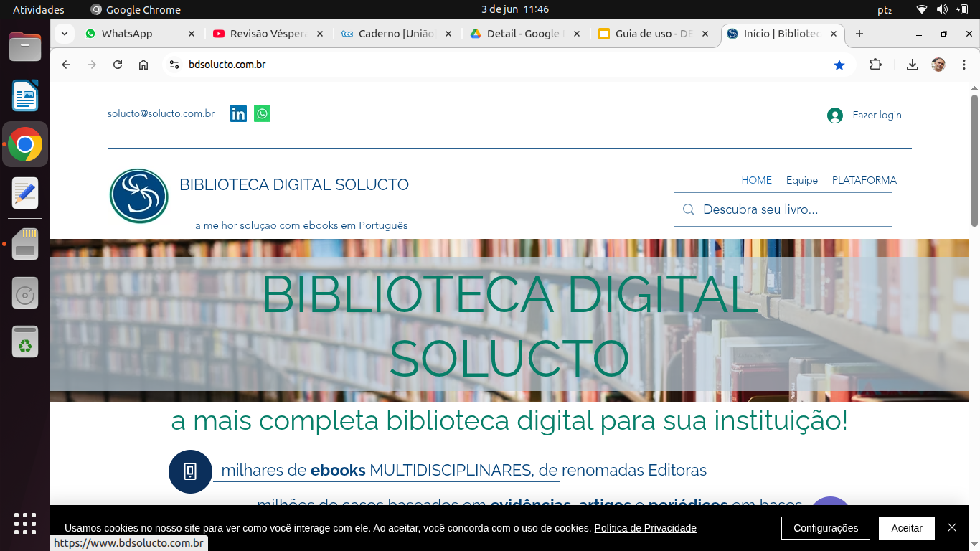Open LibreOffice Writer in dock
The width and height of the screenshot is (980, 551).
point(25,96)
